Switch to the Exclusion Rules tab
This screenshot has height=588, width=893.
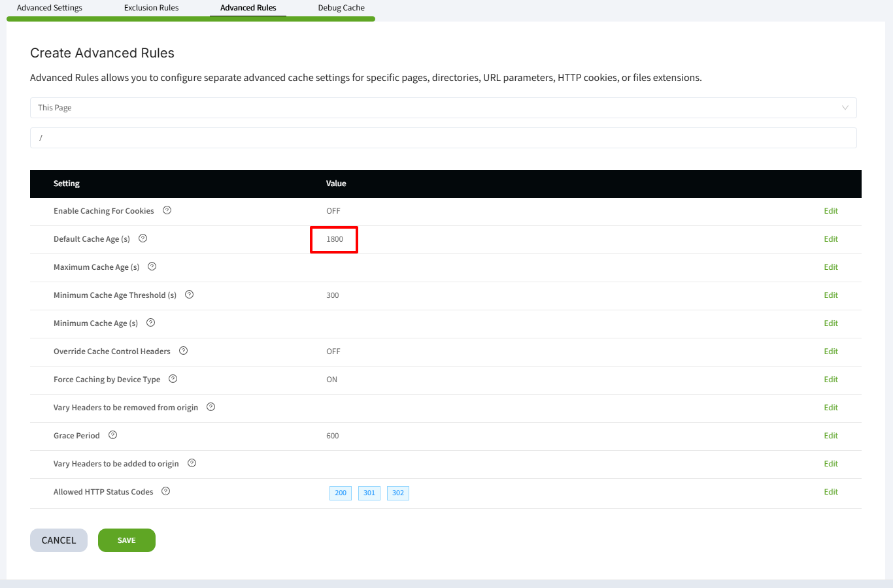pyautogui.click(x=151, y=8)
